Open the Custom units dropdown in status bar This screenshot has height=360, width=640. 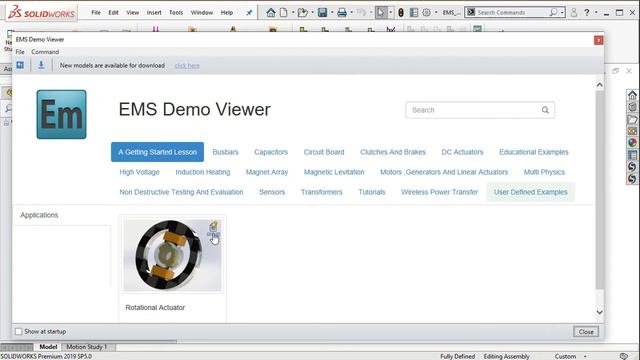[571, 356]
